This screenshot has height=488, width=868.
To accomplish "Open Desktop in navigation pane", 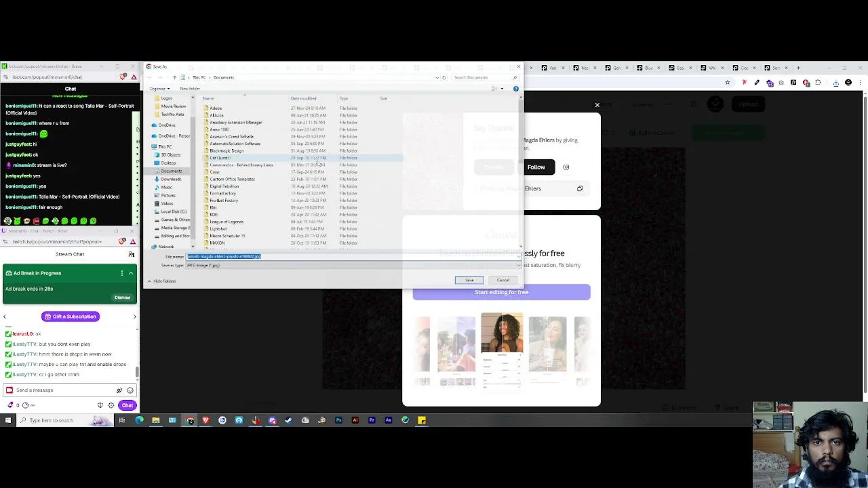I will pos(168,163).
